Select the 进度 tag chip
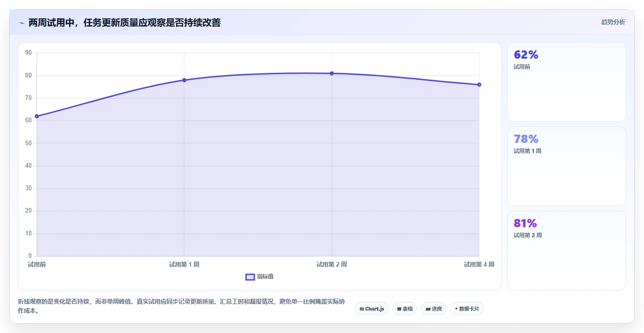644x333 pixels. coord(434,309)
